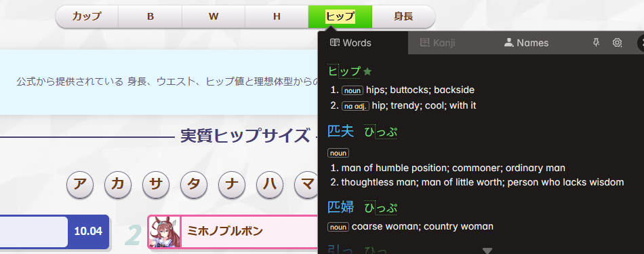The height and width of the screenshot is (254, 644).
Task: Click the 10.04 score value
Action: tap(88, 232)
